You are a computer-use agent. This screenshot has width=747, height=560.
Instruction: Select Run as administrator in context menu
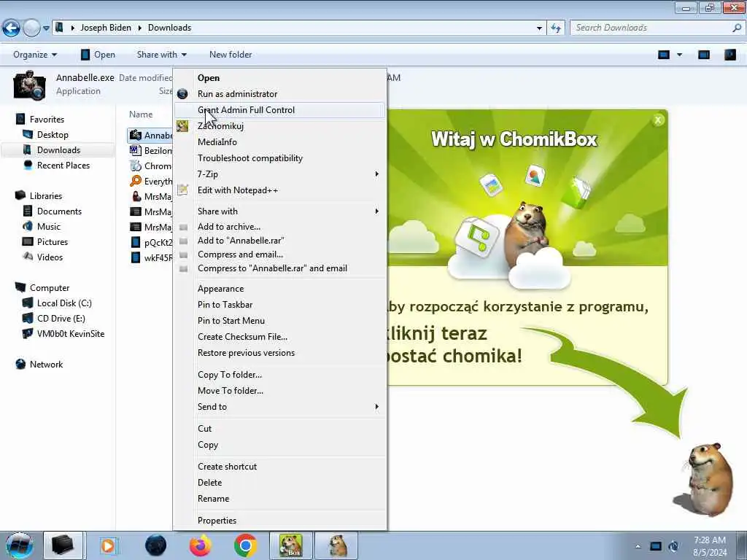click(x=237, y=94)
